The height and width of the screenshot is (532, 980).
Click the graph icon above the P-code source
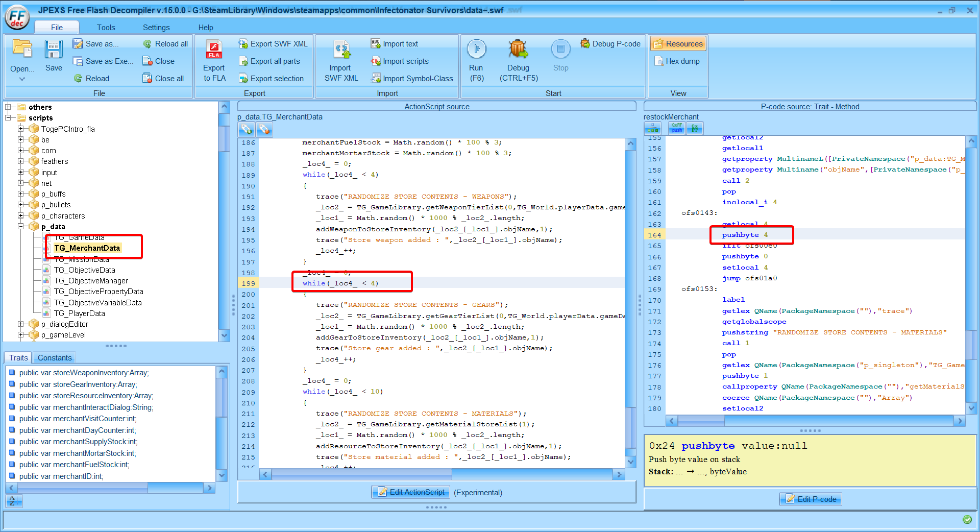pyautogui.click(x=653, y=129)
